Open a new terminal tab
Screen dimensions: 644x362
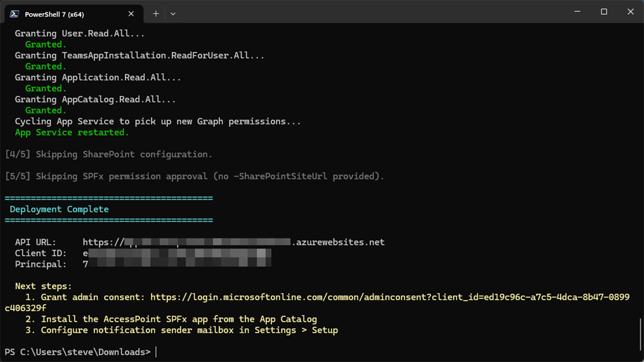pos(156,13)
